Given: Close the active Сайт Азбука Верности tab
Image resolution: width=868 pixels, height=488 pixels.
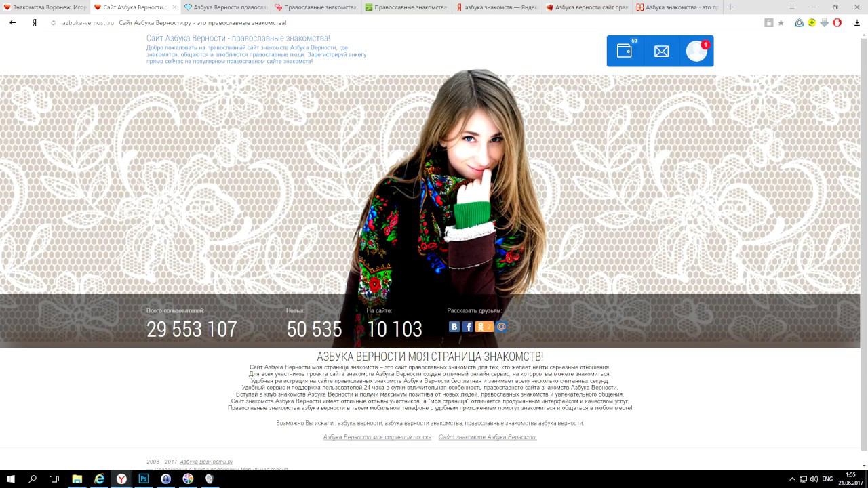Looking at the screenshot, I should pos(174,7).
